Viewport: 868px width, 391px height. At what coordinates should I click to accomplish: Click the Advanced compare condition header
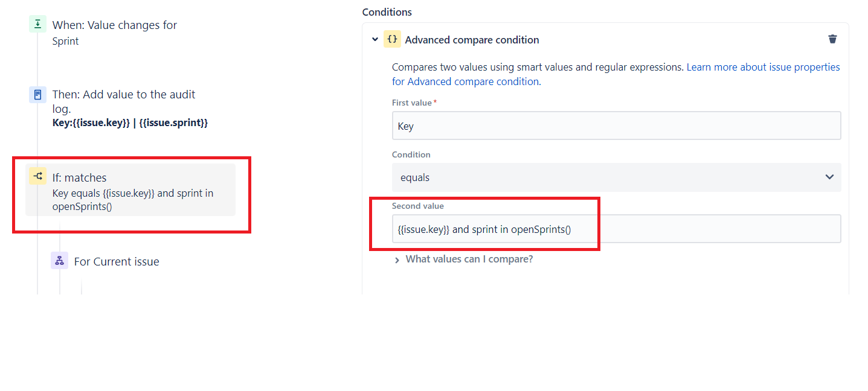[472, 40]
